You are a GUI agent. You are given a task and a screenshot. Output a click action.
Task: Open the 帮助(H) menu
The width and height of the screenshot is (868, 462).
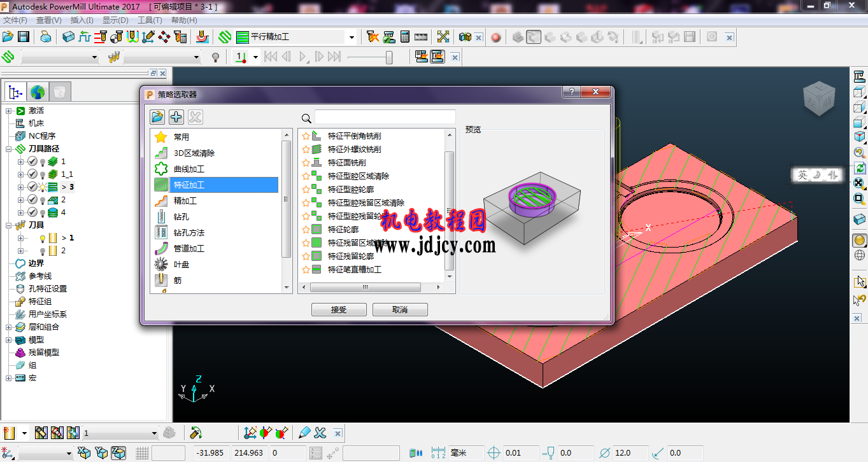pos(184,20)
